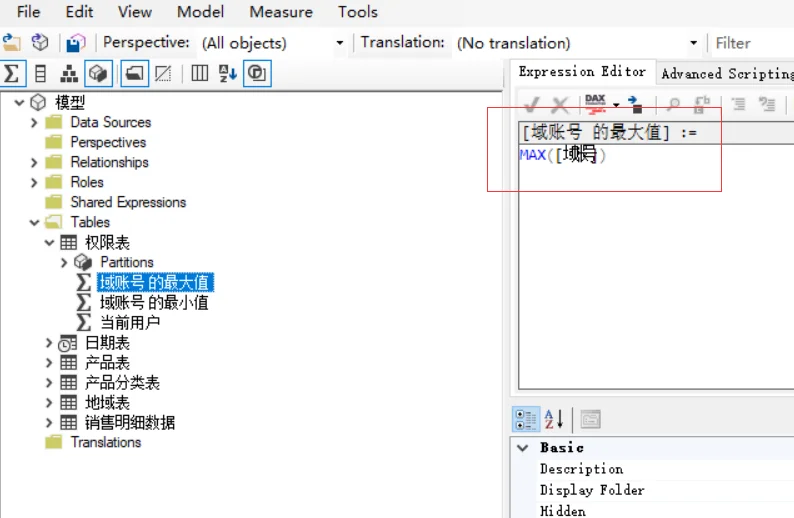Click the blue arrow go-to-definition icon
Screen dimensions: 794x518
point(635,104)
